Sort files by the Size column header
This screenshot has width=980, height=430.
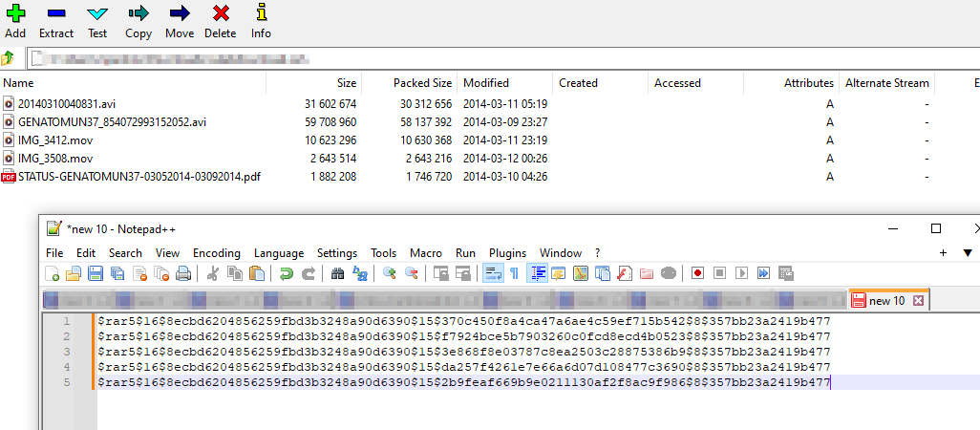[313, 83]
